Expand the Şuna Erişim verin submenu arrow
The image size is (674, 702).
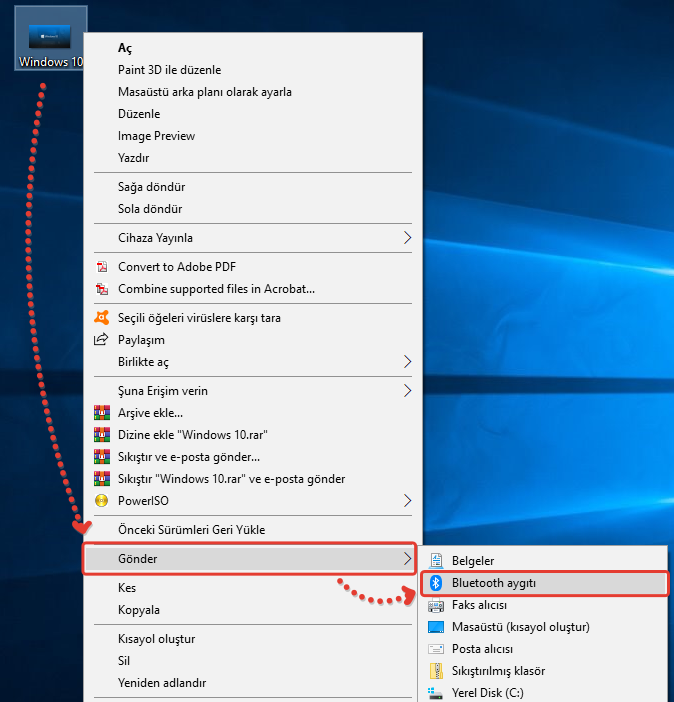click(x=407, y=391)
